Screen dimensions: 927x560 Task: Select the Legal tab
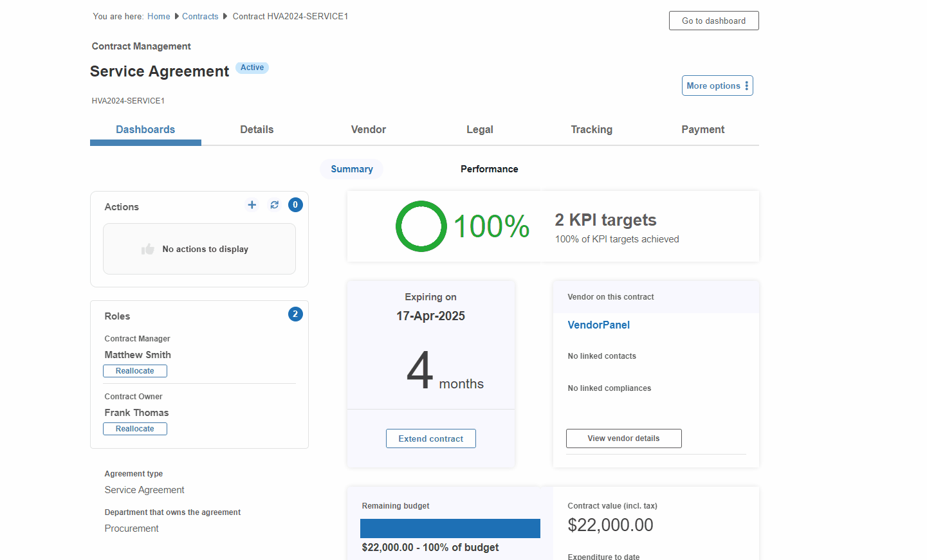click(x=480, y=130)
